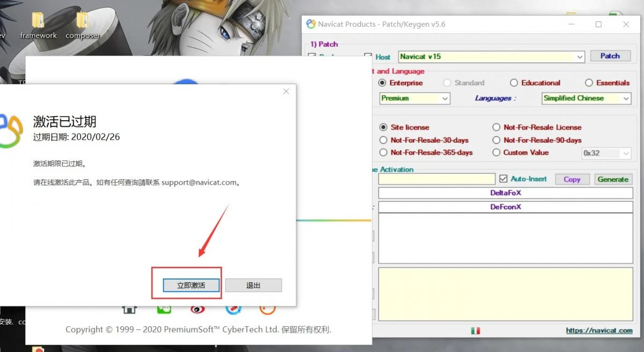Viewport: 644px width, 352px height.
Task: Click the Navicat logo in keygen title bar
Action: tap(311, 24)
